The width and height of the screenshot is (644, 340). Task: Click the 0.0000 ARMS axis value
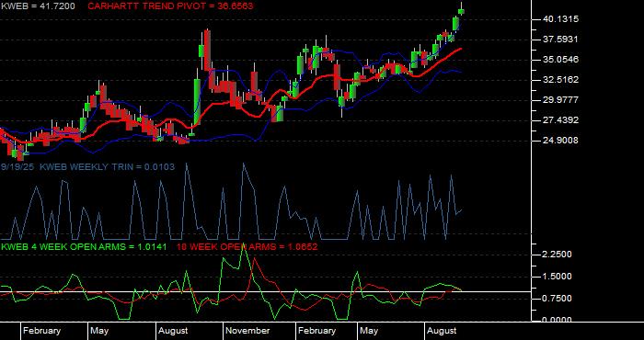point(557,319)
